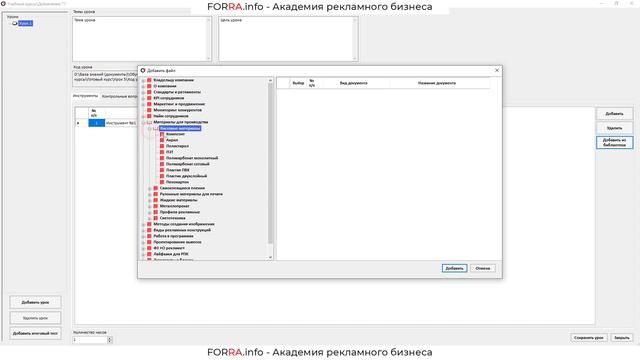Click folder icon of Мониторинг конкурентов
640x360 pixels.
(x=149, y=110)
